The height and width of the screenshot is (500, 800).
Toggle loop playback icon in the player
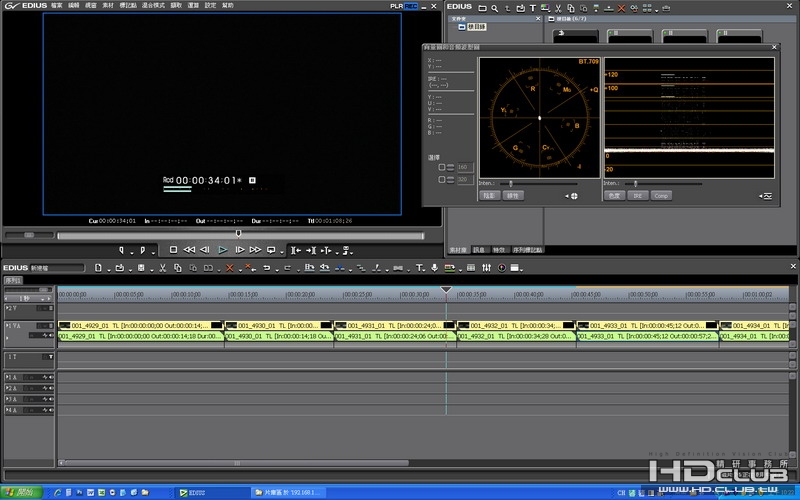271,250
